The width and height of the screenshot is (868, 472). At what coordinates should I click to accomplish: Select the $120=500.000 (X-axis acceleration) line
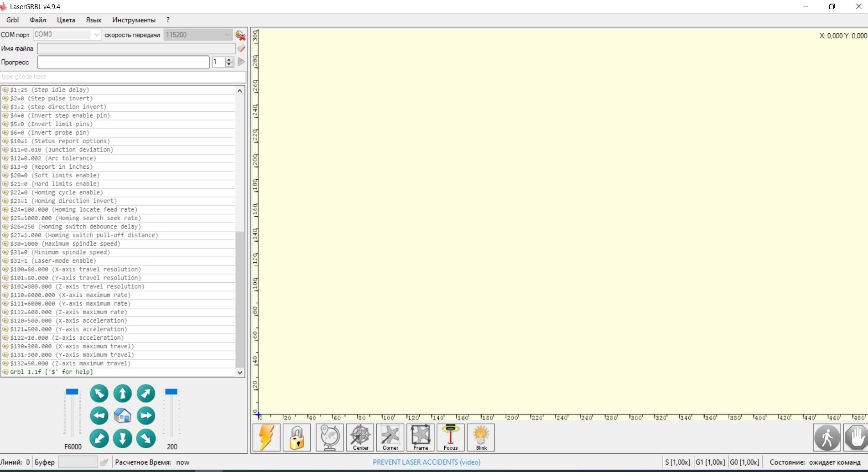click(x=118, y=321)
